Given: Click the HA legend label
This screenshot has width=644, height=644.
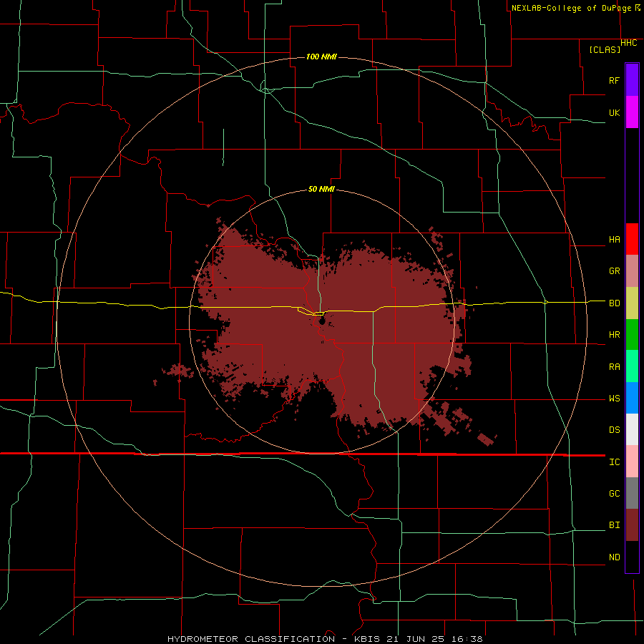Looking at the screenshot, I should (x=614, y=240).
